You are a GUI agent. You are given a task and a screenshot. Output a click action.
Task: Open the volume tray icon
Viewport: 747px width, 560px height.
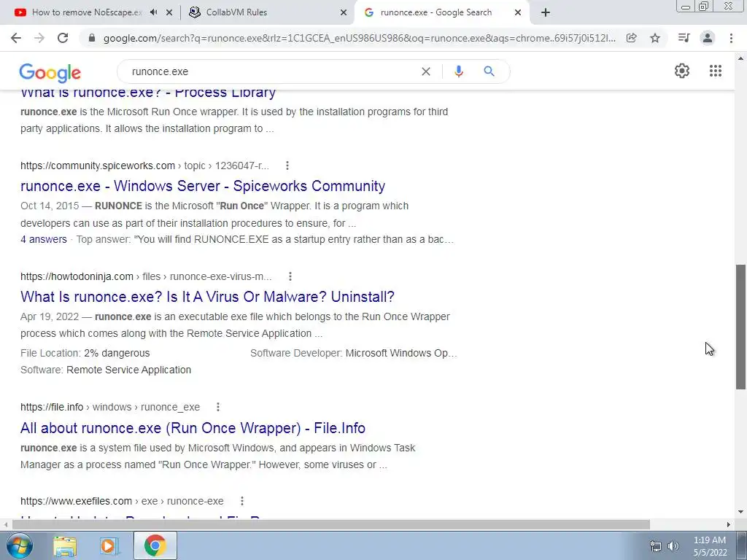tap(673, 546)
